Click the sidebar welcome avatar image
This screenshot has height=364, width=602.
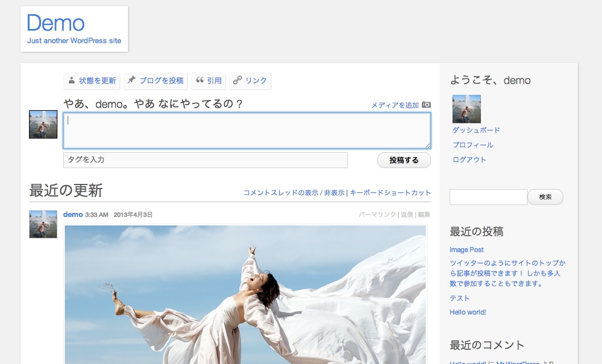tap(467, 109)
